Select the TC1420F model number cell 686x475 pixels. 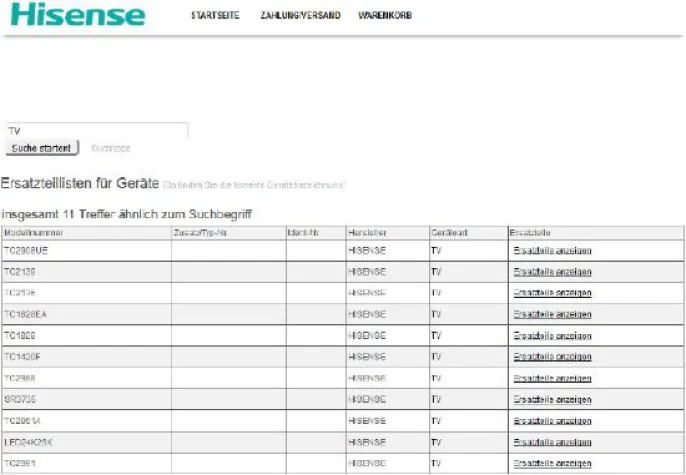pyautogui.click(x=22, y=357)
